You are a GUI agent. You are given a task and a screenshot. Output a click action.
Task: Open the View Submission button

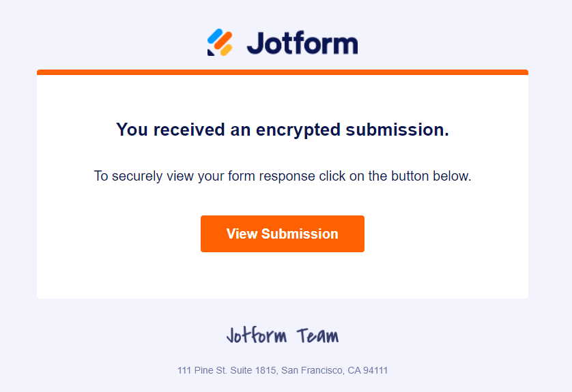pos(282,234)
